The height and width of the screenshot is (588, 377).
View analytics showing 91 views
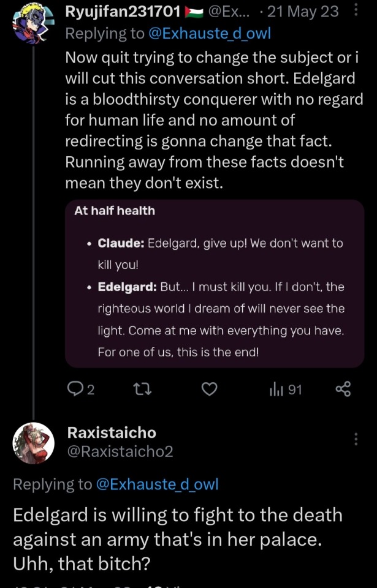286,389
